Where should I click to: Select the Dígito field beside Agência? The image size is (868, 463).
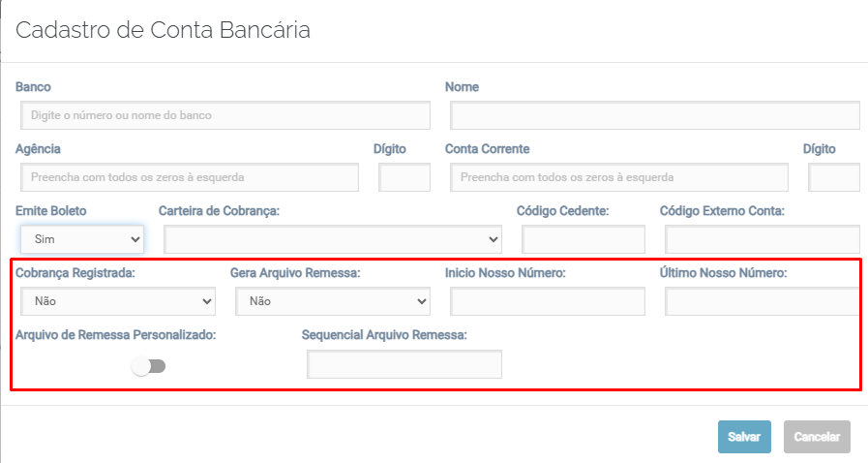[404, 177]
